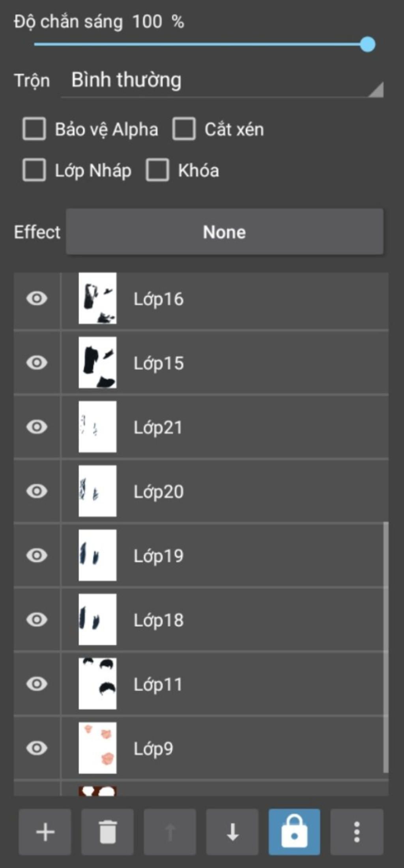Open the Effect None selector
This screenshot has width=404, height=868.
point(224,232)
